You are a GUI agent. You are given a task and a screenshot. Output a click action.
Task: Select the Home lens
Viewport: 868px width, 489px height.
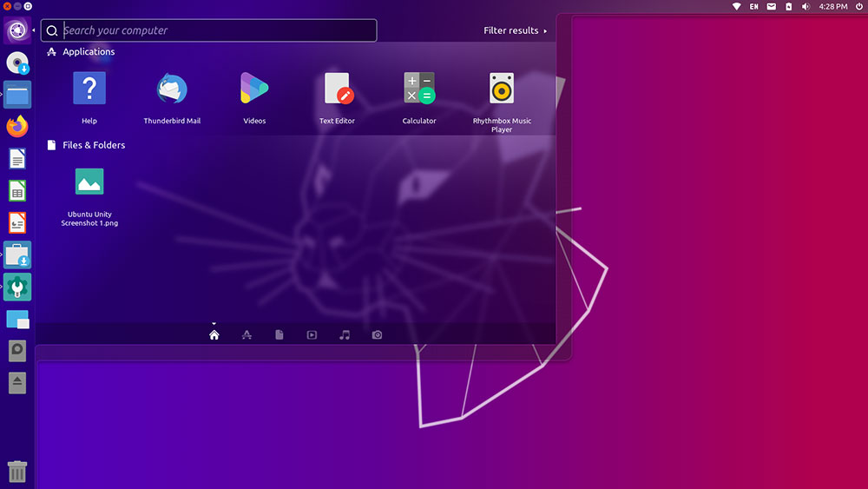[x=214, y=334]
